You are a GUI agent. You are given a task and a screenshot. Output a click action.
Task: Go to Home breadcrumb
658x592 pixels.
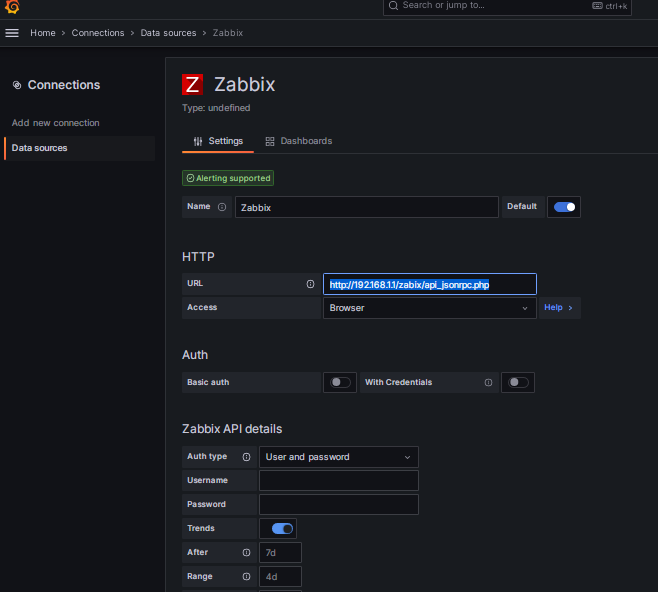click(x=43, y=33)
